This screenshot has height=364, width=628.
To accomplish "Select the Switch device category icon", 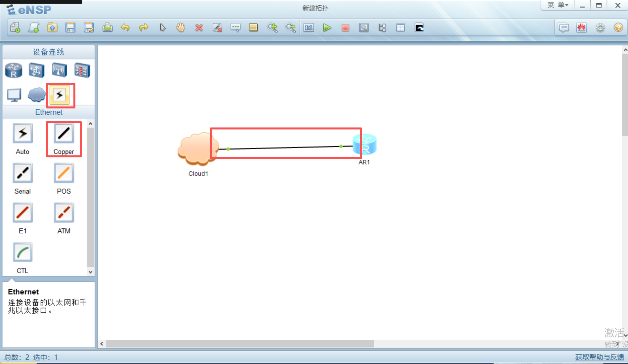I will (x=36, y=70).
